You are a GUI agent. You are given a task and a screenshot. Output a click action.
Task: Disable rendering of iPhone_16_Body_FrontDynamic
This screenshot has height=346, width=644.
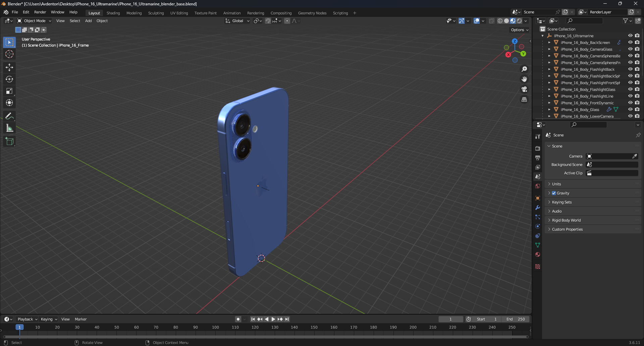[637, 103]
